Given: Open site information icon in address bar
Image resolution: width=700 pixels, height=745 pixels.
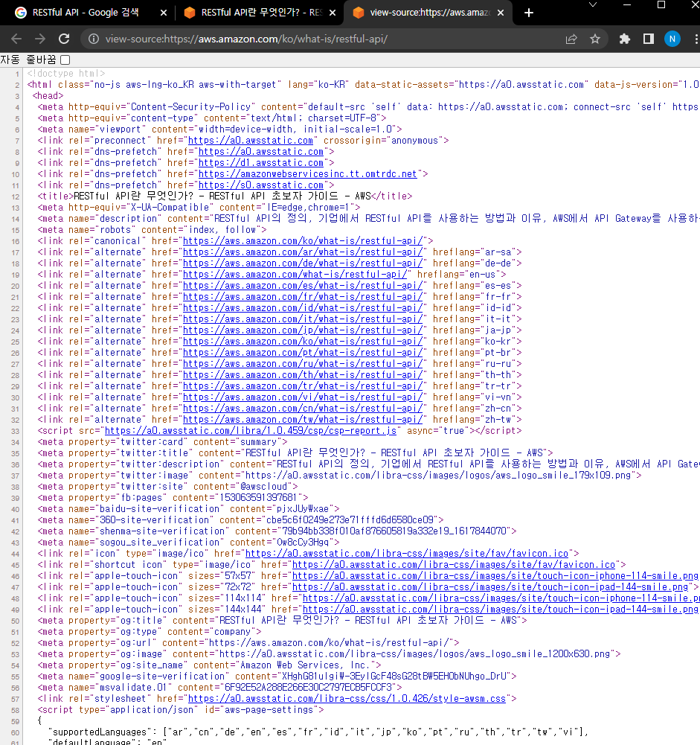Looking at the screenshot, I should pos(94,39).
